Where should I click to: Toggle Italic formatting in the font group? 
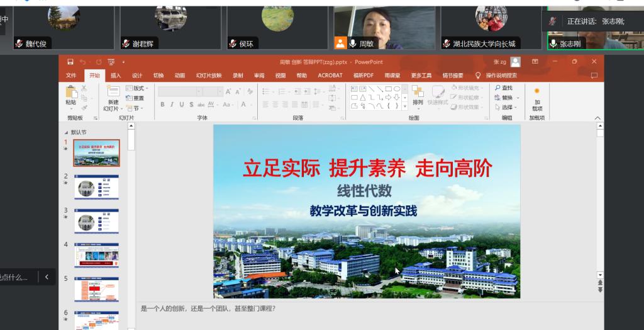coord(172,105)
